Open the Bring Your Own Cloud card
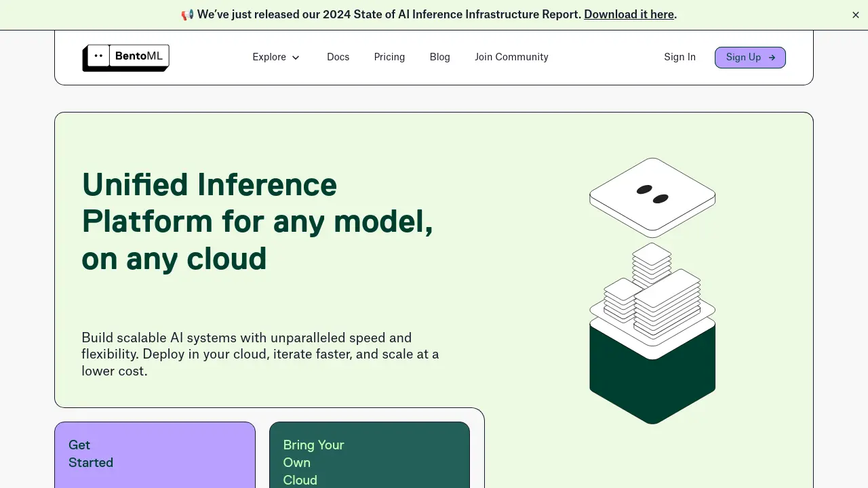Viewport: 868px width, 488px height. point(370,455)
